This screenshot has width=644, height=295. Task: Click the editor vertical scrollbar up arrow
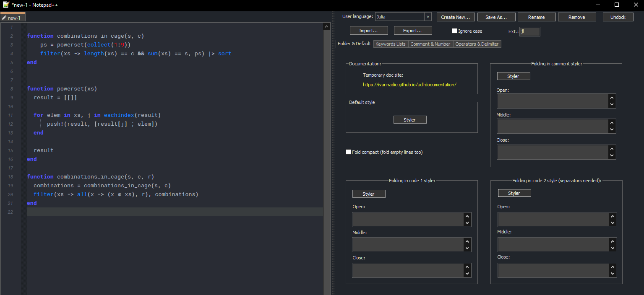327,26
